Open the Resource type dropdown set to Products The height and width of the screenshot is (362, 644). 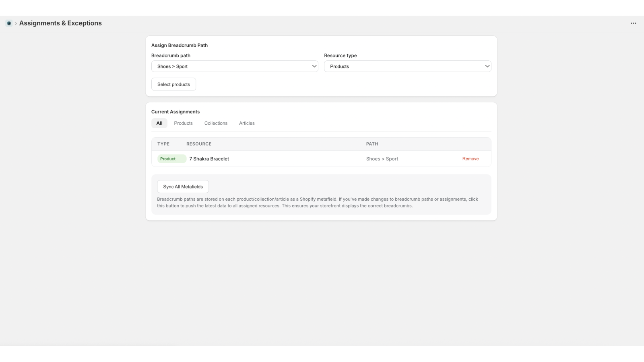pos(408,66)
